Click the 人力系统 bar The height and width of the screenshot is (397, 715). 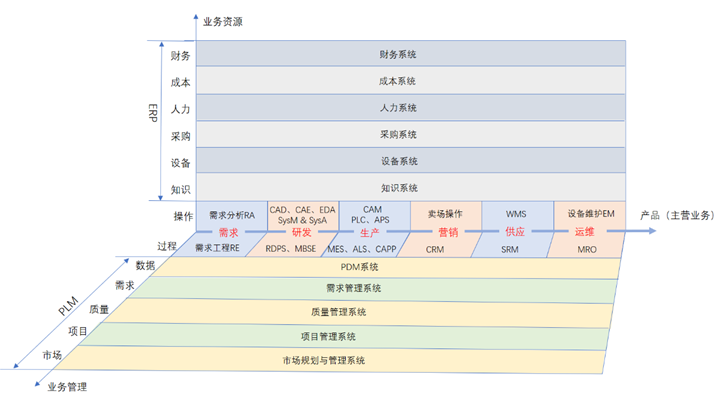[410, 108]
